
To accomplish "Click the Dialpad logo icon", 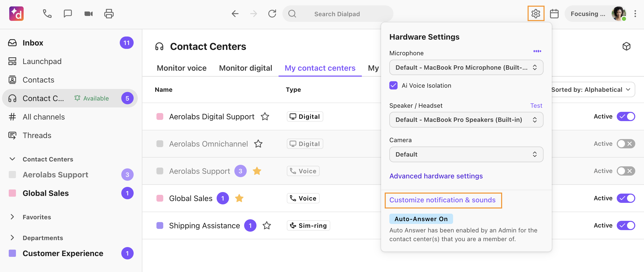I will 16,14.
